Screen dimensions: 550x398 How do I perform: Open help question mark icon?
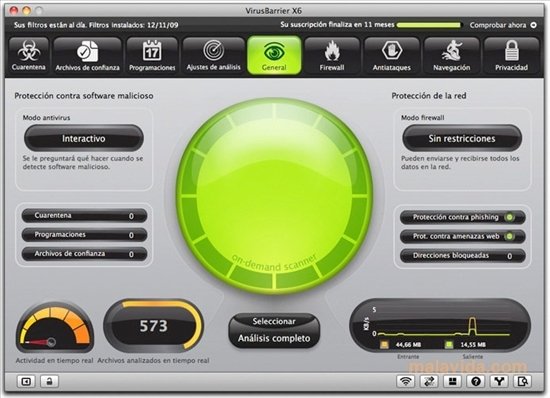point(476,381)
